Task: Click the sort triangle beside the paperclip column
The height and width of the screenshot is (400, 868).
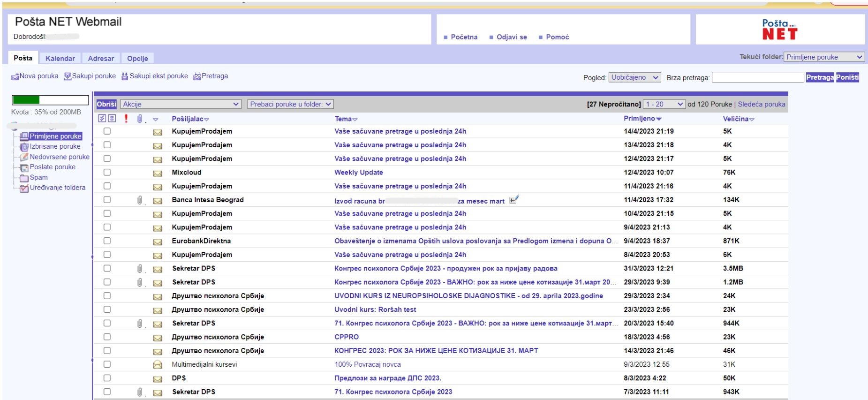Action: point(156,120)
